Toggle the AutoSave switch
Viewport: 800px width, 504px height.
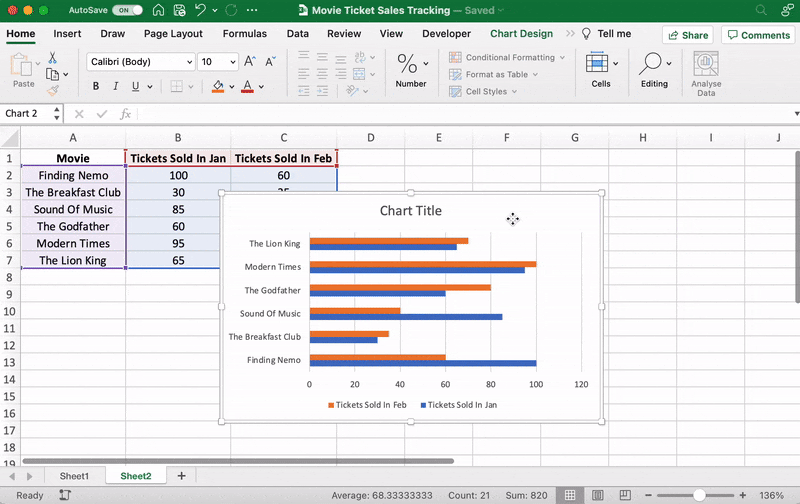127,10
